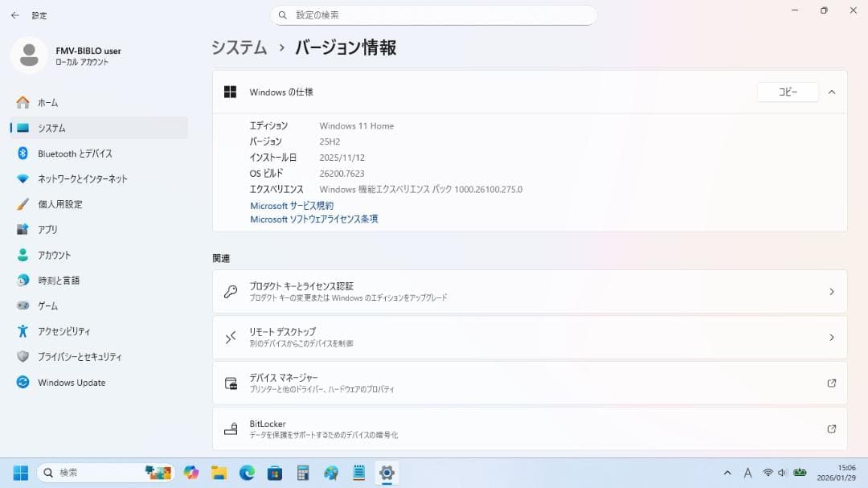Click the 設定の検索 search field
Image resolution: width=868 pixels, height=488 pixels.
(434, 14)
